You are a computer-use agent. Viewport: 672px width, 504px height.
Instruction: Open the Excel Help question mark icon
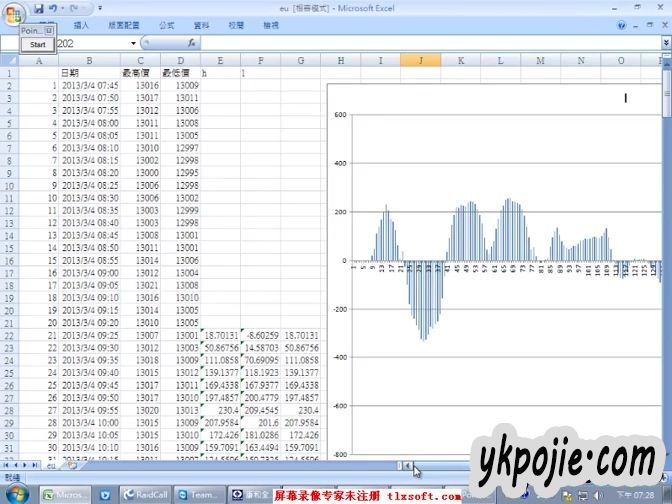coord(623,24)
